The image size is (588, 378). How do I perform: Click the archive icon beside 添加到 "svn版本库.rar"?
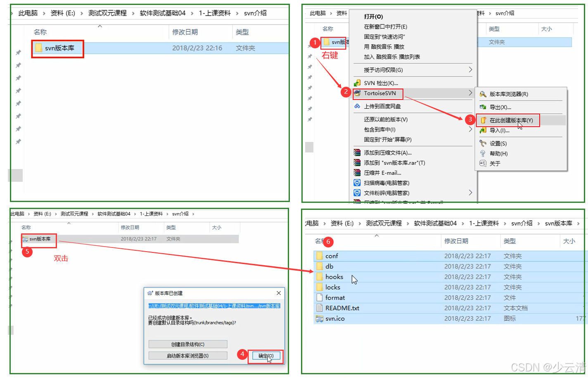pos(357,163)
